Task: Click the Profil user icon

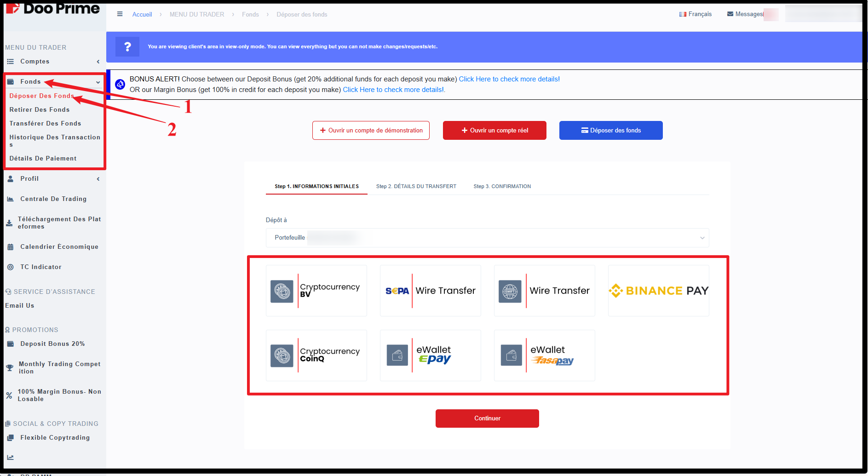Action: [x=10, y=179]
